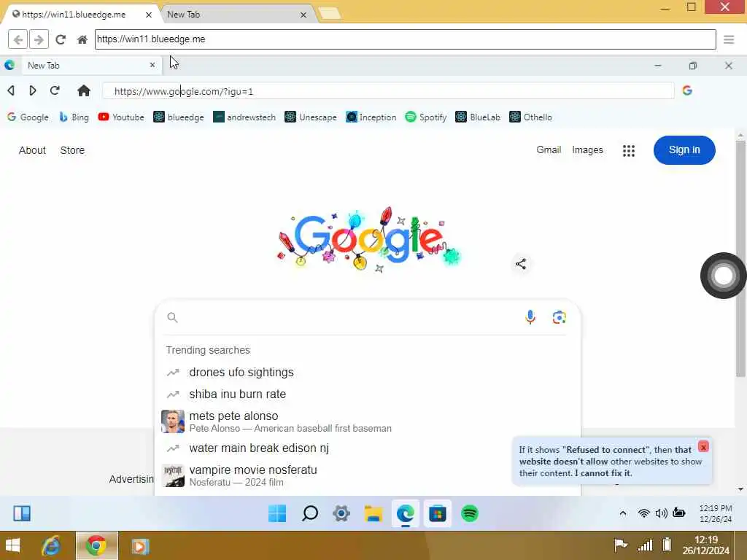
Task: Click Edge icon in Windows 11 taskbar
Action: coord(406,513)
